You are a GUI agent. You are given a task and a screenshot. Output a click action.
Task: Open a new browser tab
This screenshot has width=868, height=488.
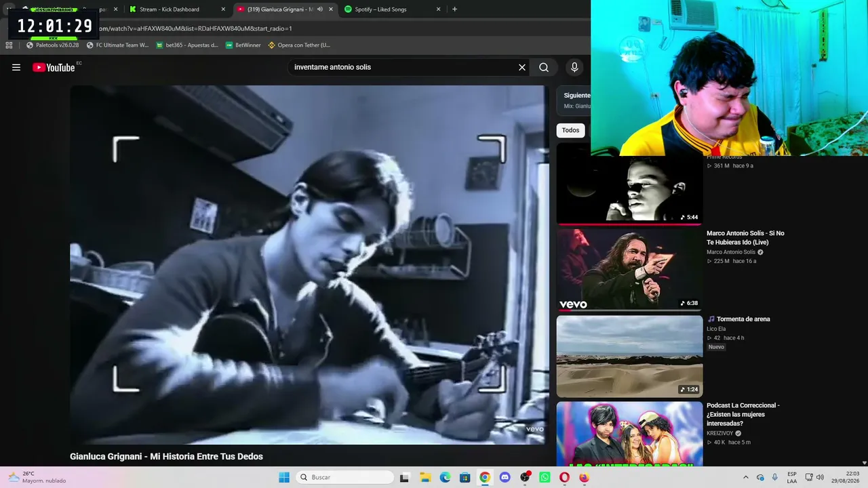pyautogui.click(x=454, y=9)
